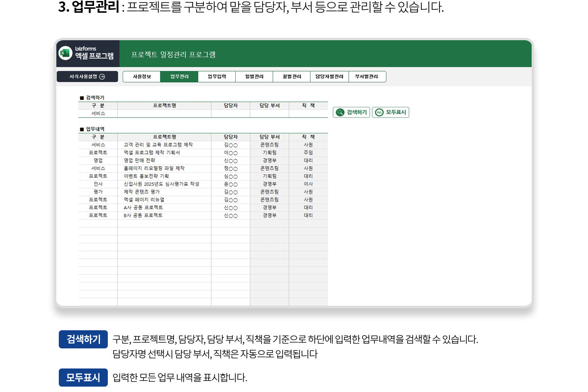Click 담당자 '심○○' in the 이벤트 row
This screenshot has width=588, height=392.
coord(231,176)
